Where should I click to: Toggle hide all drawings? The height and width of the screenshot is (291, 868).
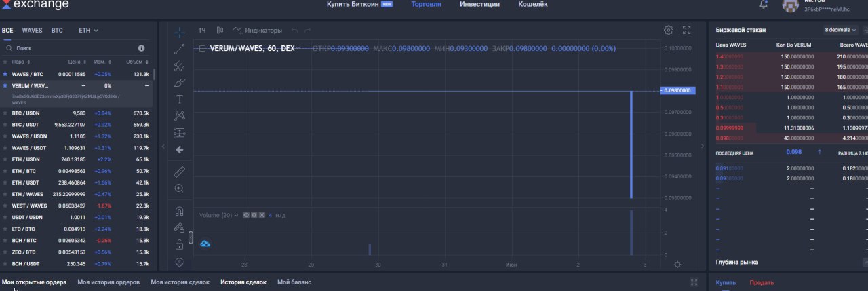pyautogui.click(x=179, y=261)
